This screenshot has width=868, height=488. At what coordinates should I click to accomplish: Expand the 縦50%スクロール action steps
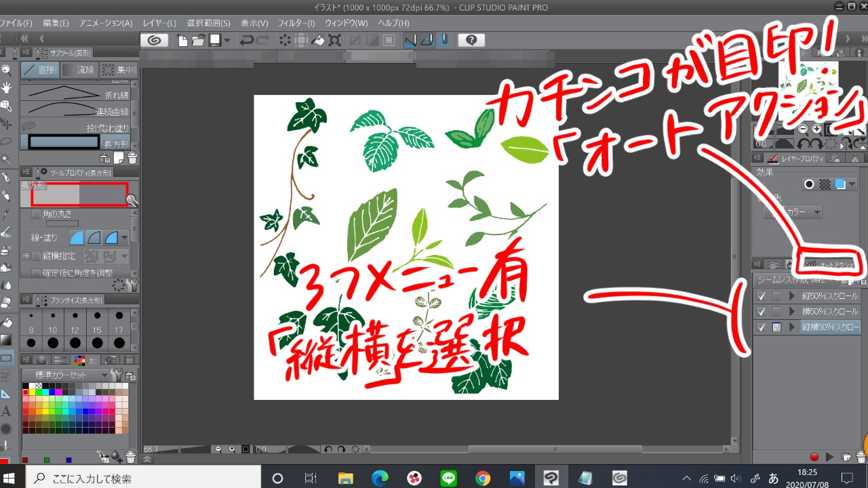(x=791, y=296)
